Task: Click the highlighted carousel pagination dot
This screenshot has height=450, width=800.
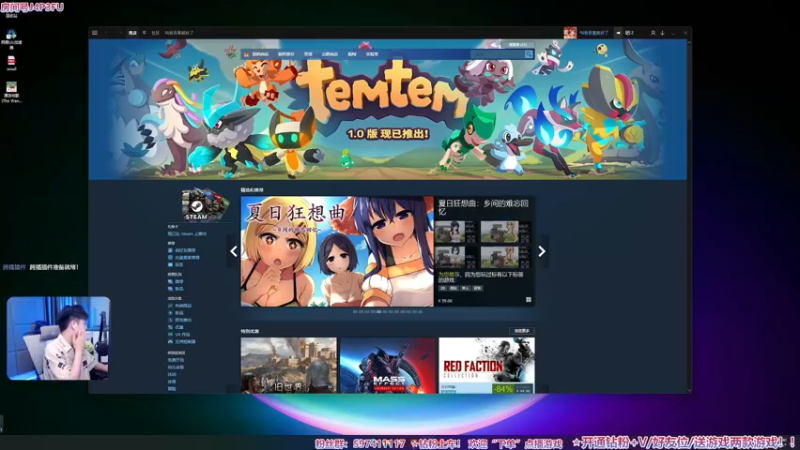Action: pos(379,311)
